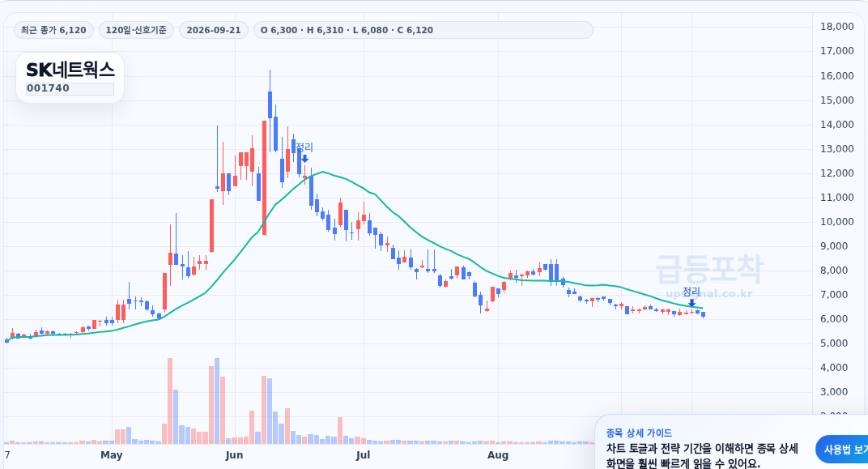The width and height of the screenshot is (868, 469).
Task: Click the 사용법 보기 button
Action: (x=842, y=449)
